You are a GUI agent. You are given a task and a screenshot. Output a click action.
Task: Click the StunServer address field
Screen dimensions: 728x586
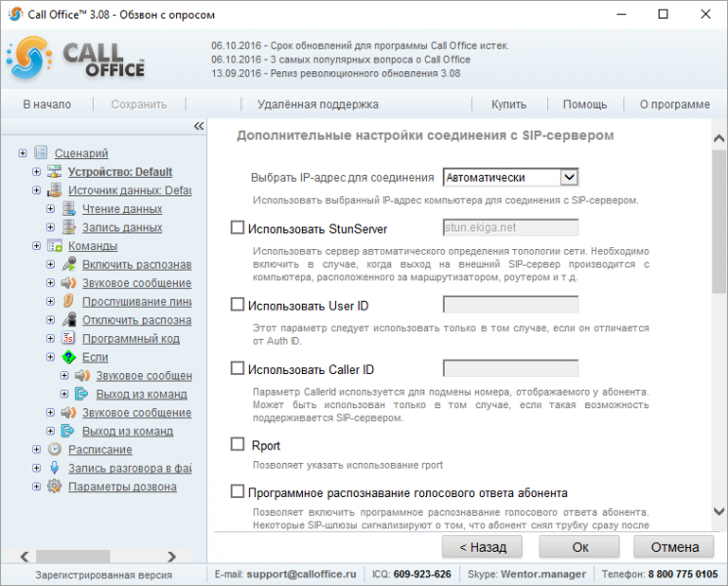511,228
